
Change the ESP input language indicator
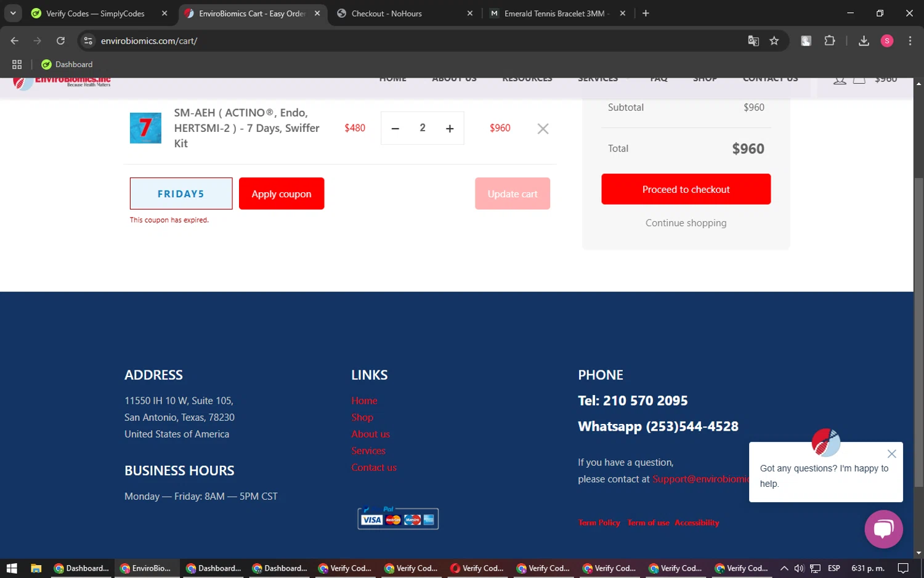pyautogui.click(x=834, y=568)
